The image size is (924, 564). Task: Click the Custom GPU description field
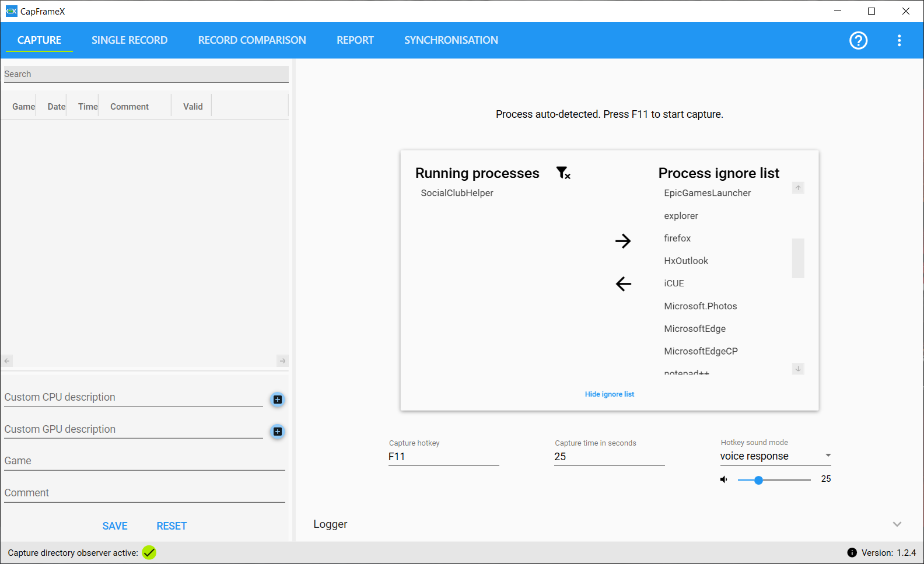(x=134, y=429)
